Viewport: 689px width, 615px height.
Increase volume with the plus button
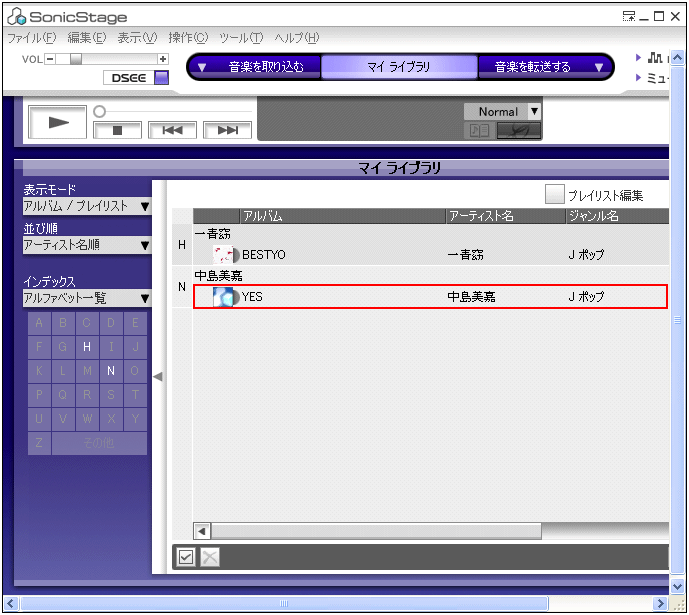(163, 58)
